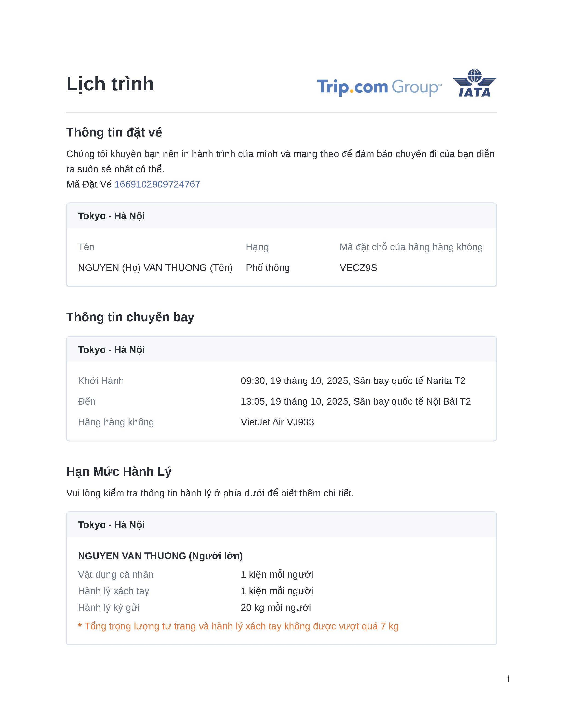This screenshot has width=563, height=728.
Task: Select the "Thông tin đặt vé" heading
Action: click(114, 132)
